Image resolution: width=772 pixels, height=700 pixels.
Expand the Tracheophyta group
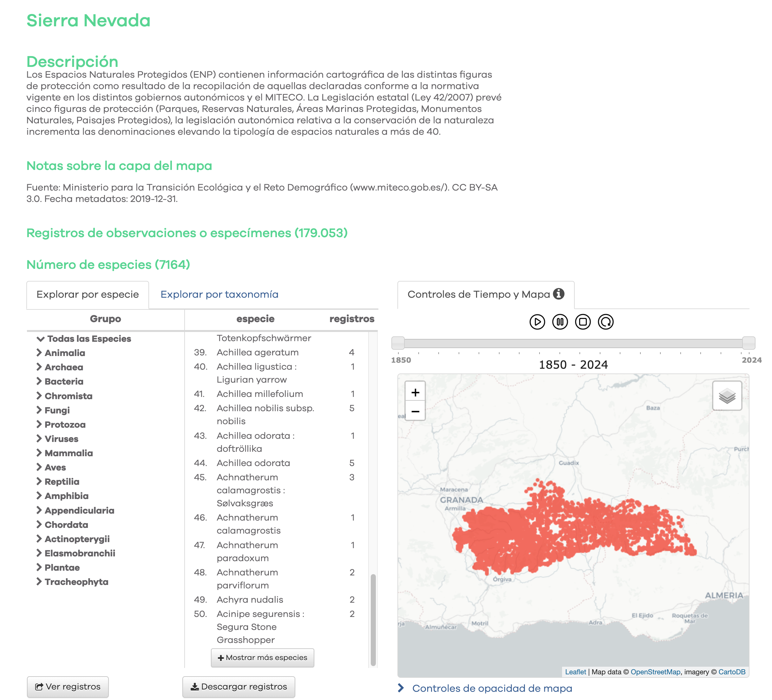tap(39, 581)
